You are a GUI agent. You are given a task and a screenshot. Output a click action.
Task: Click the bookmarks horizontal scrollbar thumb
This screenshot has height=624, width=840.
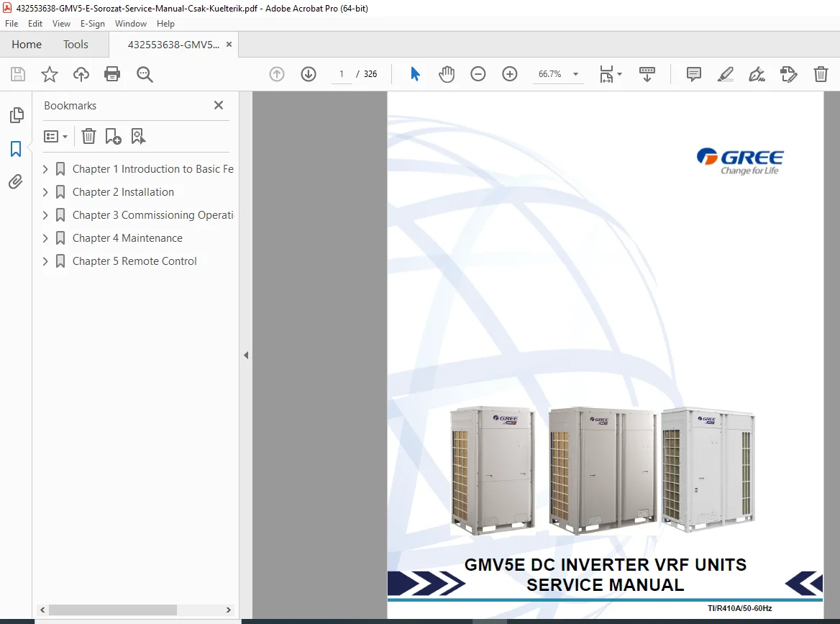[112, 610]
